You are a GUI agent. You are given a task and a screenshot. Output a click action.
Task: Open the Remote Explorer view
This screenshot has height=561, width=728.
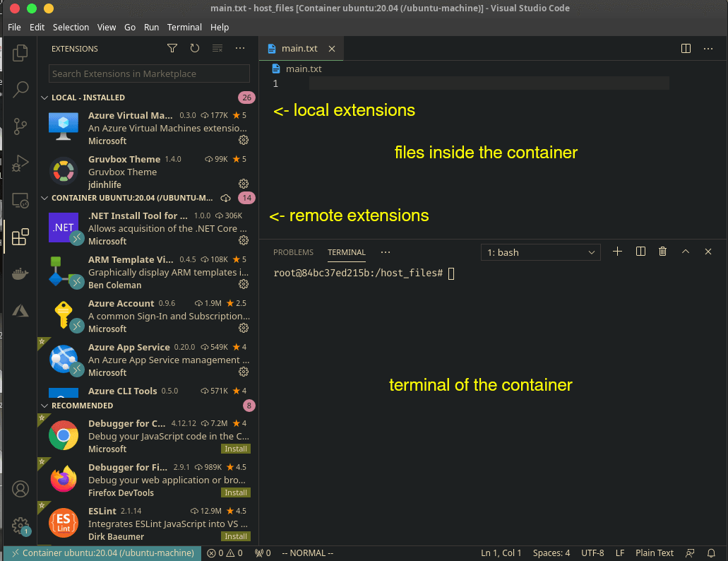pos(20,200)
